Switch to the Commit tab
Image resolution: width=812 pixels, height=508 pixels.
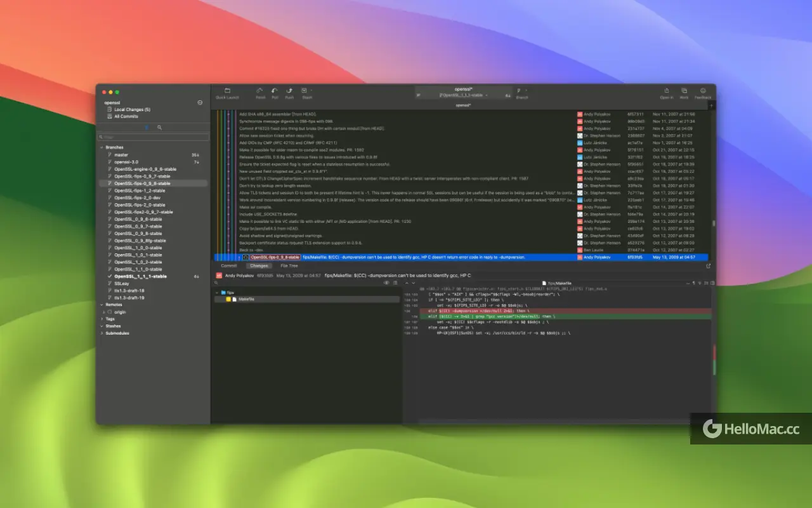(229, 266)
